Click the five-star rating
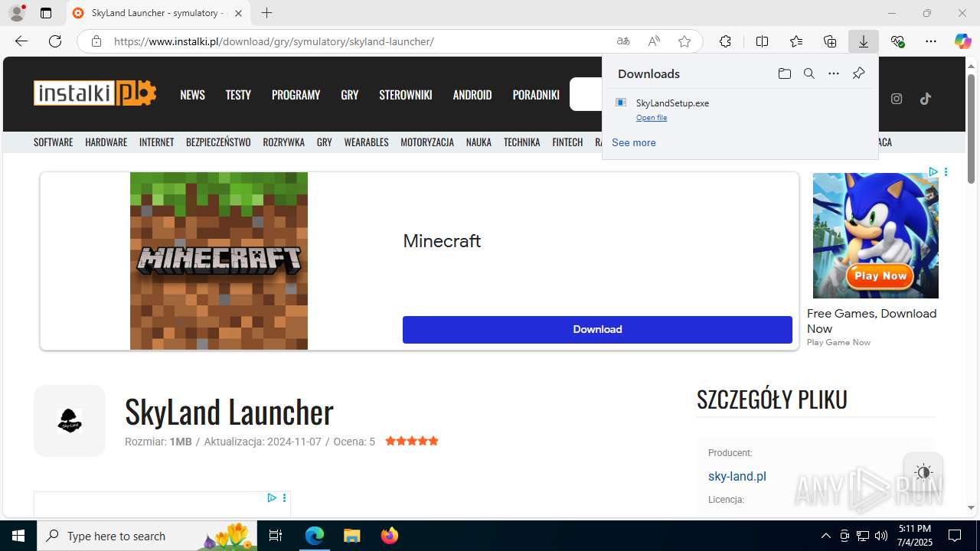 [x=412, y=441]
